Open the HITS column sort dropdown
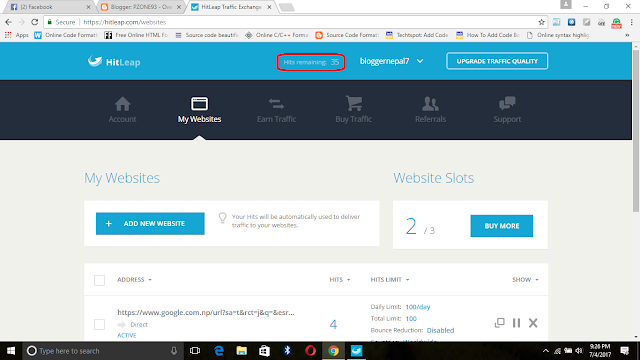The width and height of the screenshot is (640, 360). 340,280
